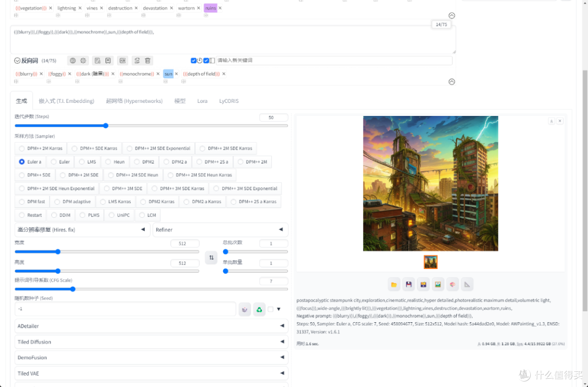Select the Euler a sampler
This screenshot has width=588, height=387.
[x=30, y=162]
